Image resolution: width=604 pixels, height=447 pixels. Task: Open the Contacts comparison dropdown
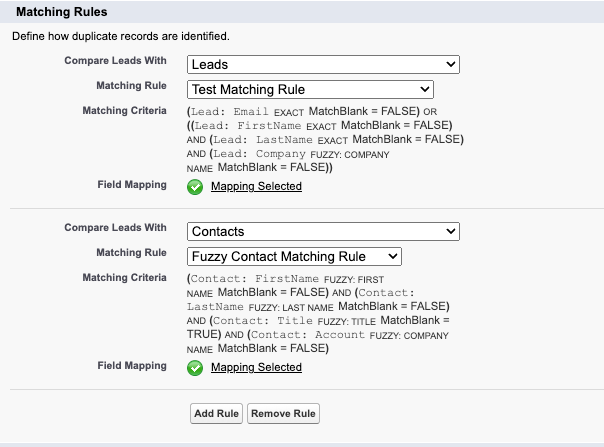[323, 231]
